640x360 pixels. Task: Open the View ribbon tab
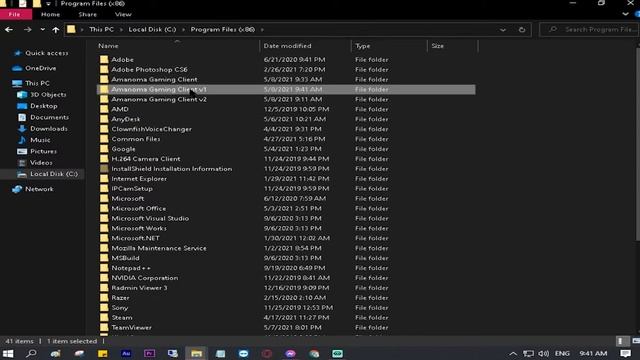pos(123,14)
